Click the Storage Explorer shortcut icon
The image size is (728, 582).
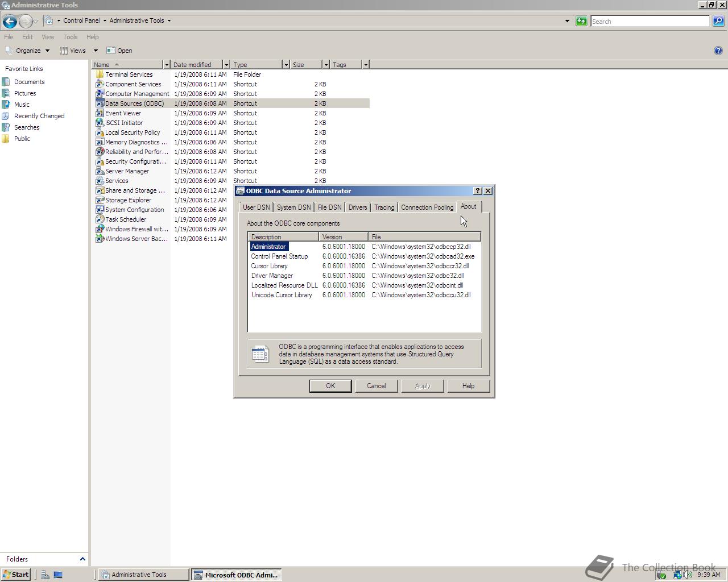tap(100, 200)
